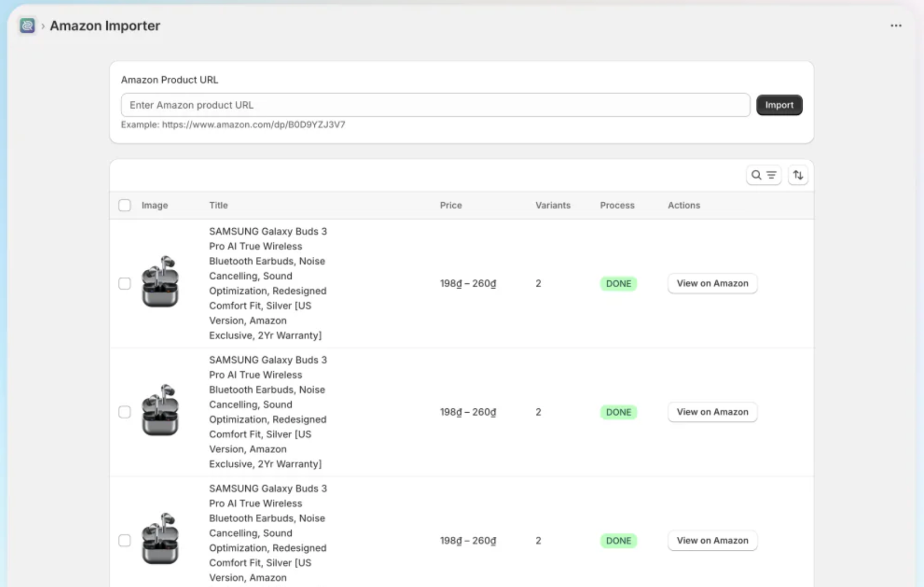924x587 pixels.
Task: Click the Actions column header
Action: click(684, 205)
